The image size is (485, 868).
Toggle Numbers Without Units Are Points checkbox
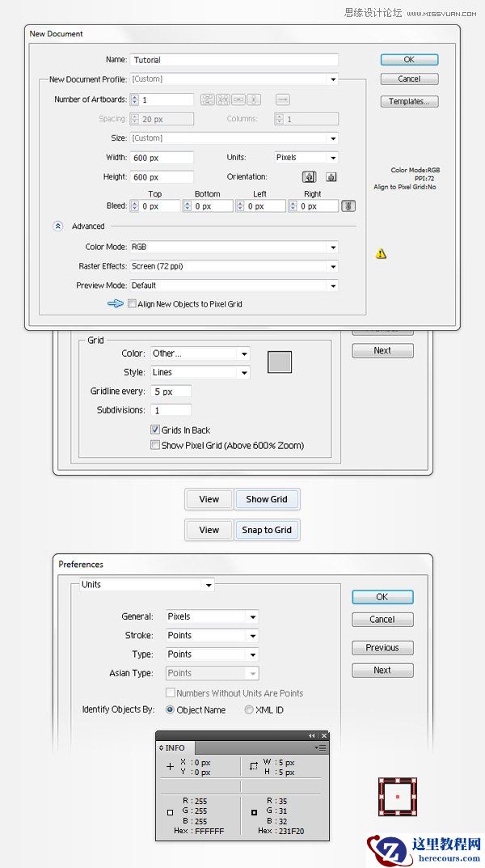point(171,693)
